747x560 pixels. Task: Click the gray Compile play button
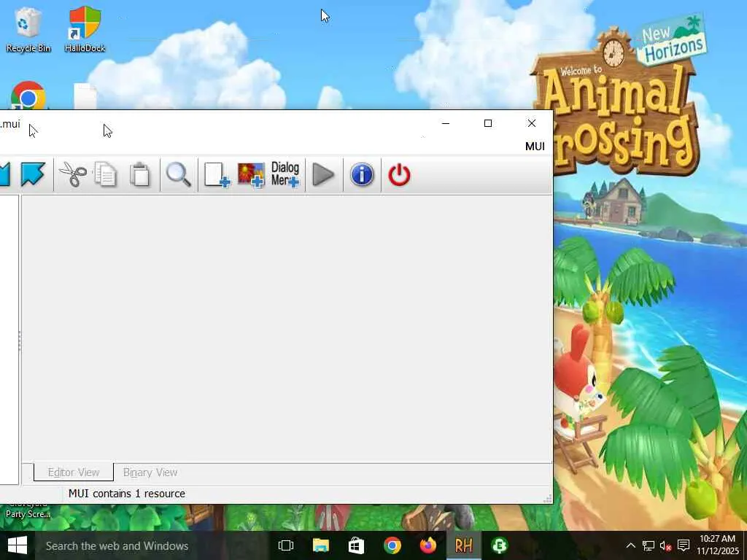point(323,174)
